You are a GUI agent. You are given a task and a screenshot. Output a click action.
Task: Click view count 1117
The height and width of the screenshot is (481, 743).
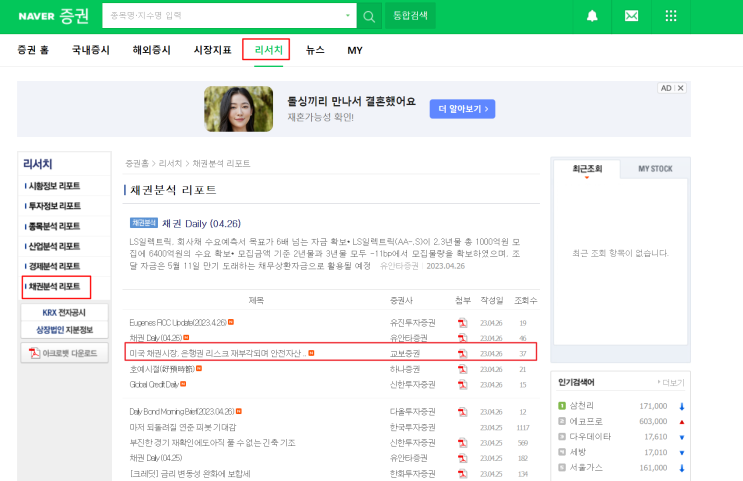[523, 427]
